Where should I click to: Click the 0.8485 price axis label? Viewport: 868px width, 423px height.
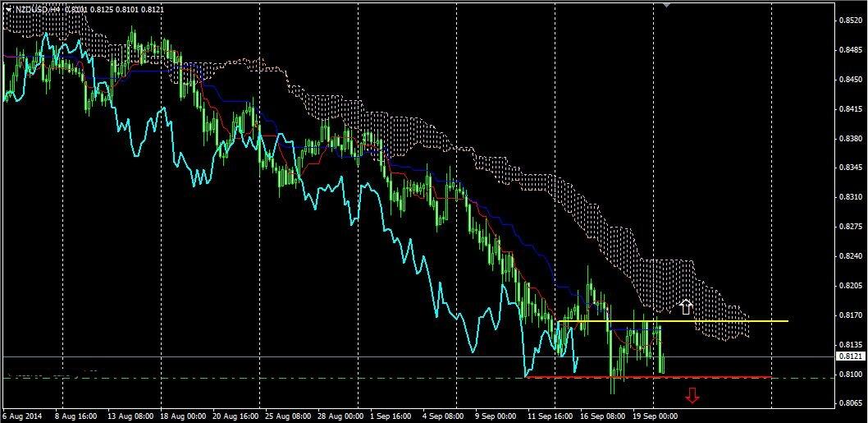point(851,50)
